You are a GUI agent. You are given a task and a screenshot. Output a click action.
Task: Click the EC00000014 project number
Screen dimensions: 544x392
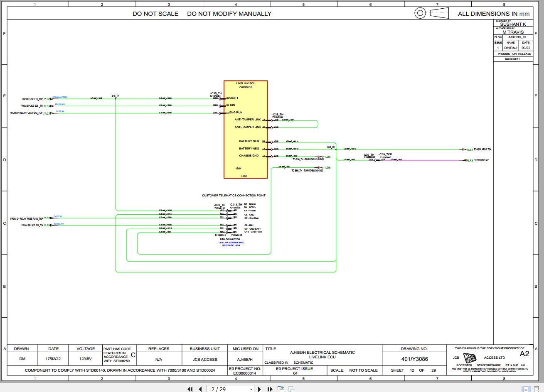(x=245, y=373)
